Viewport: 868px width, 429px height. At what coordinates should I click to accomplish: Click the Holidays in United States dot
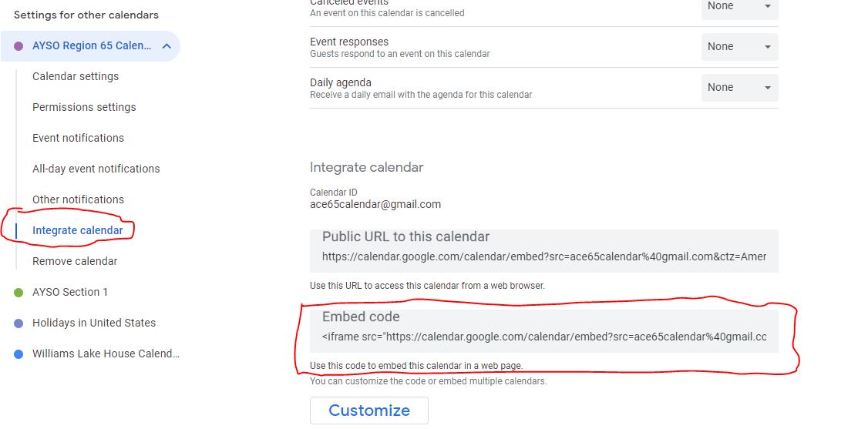(x=19, y=323)
